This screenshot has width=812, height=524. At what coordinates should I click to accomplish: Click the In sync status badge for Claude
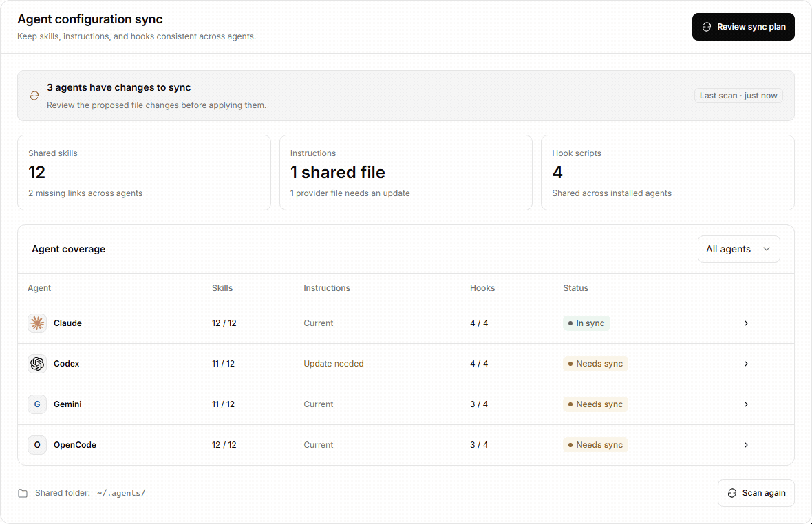(586, 323)
